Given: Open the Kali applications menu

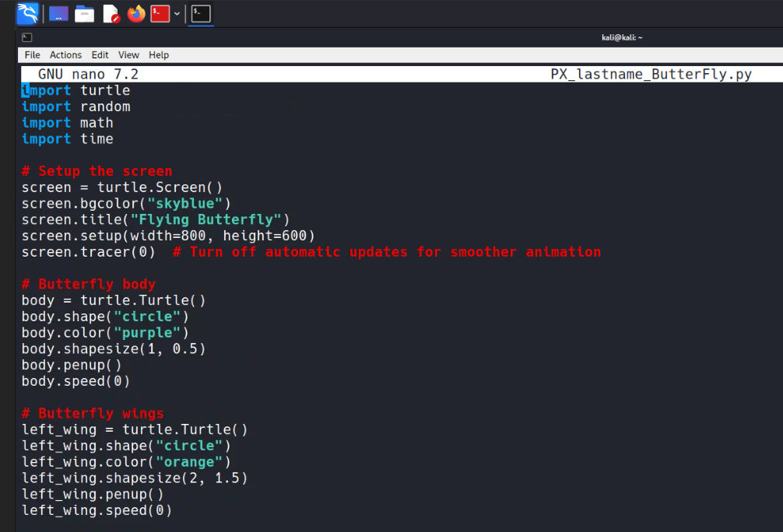Looking at the screenshot, I should pyautogui.click(x=27, y=13).
